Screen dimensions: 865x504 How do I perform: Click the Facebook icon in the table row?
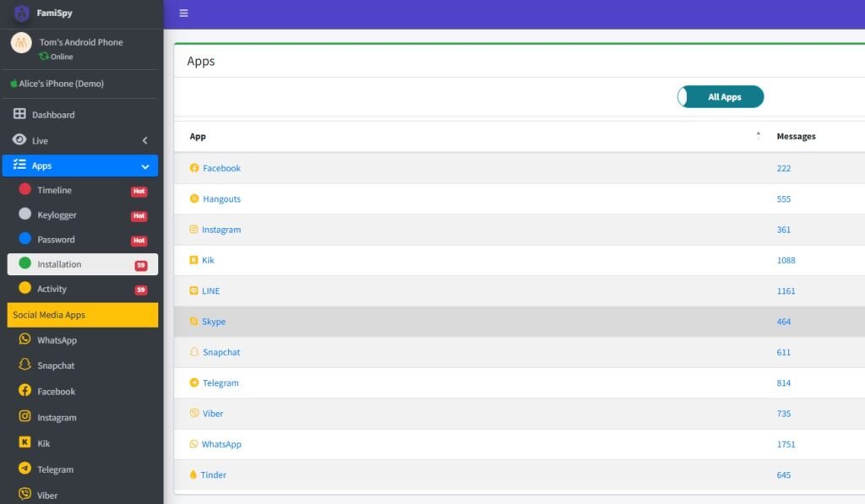[x=194, y=168]
